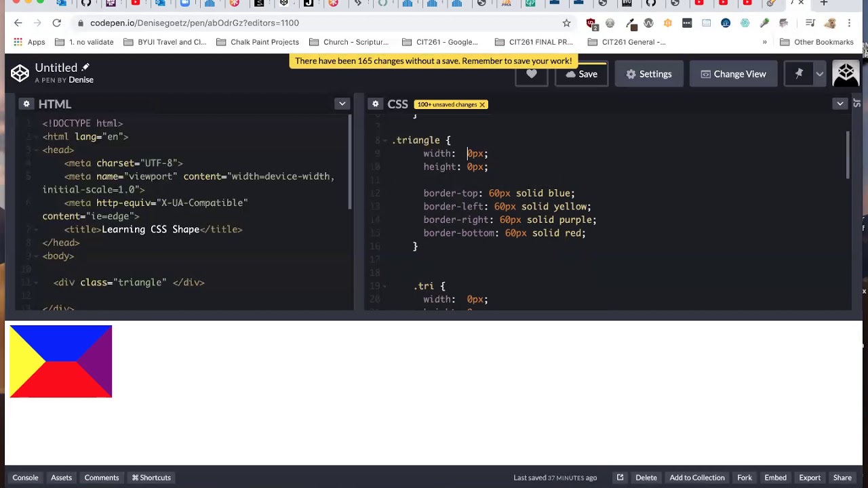The image size is (868, 488).
Task: Open Church - Scripture bookmark folder
Action: (349, 42)
